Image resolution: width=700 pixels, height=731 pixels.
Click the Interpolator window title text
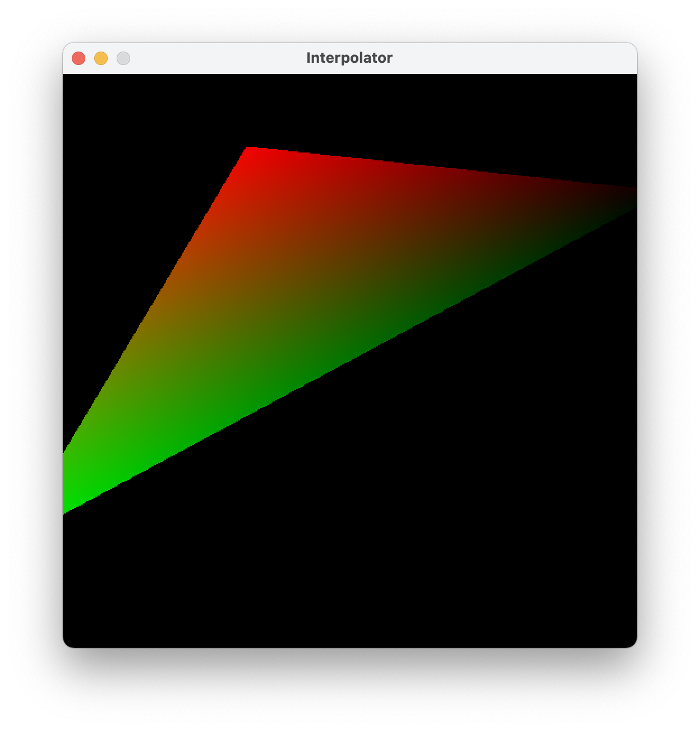tap(349, 58)
